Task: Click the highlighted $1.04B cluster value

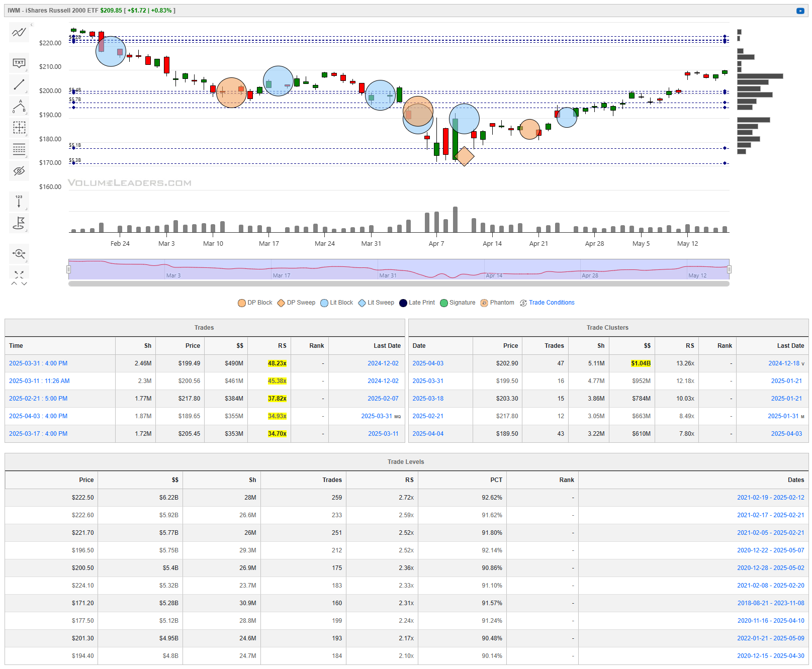Action: pyautogui.click(x=641, y=363)
